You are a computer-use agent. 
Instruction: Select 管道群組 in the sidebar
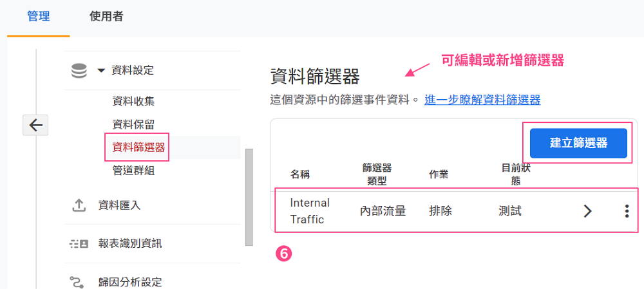click(x=133, y=171)
